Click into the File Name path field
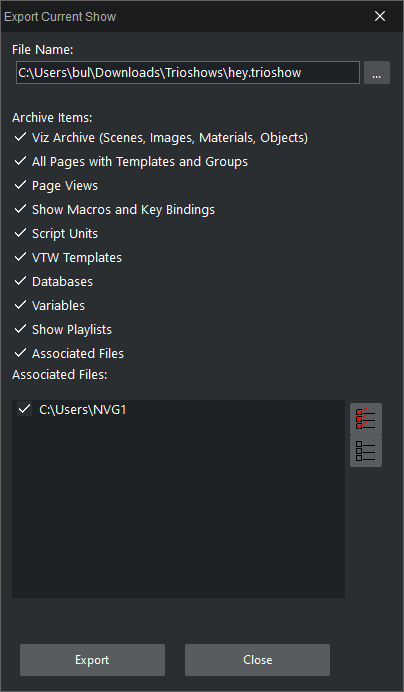Screen dimensions: 404x692 (x=188, y=72)
